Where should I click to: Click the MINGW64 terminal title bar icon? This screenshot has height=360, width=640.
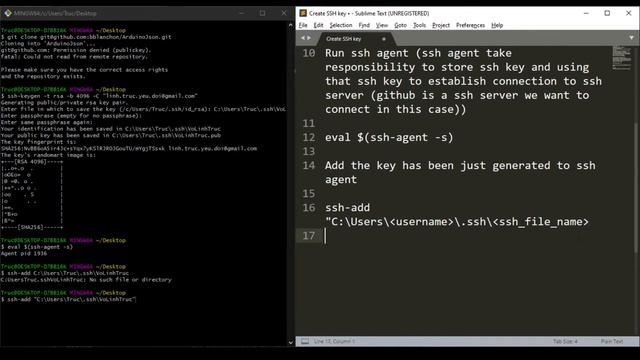point(8,13)
